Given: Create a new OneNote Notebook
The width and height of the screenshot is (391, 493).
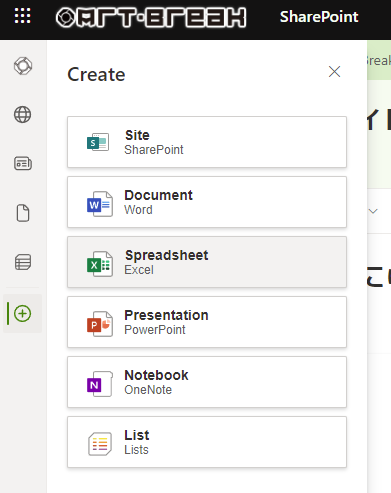Looking at the screenshot, I should click(207, 382).
